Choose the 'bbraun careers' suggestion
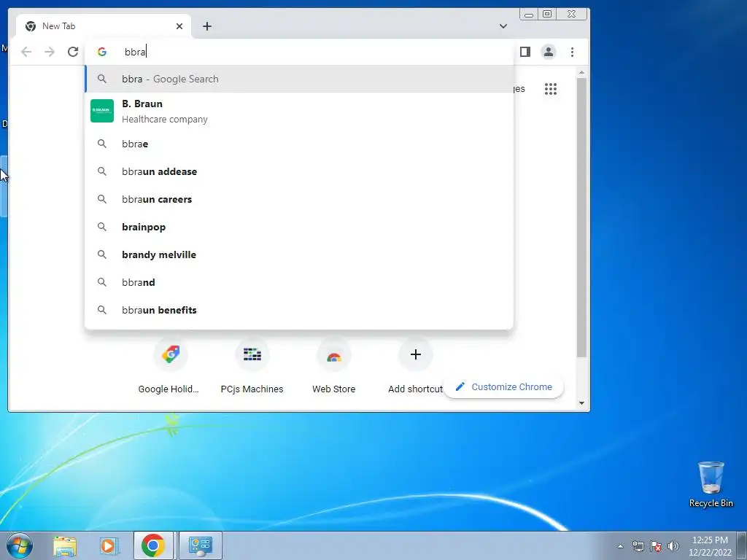Image resolution: width=747 pixels, height=560 pixels. 299,199
